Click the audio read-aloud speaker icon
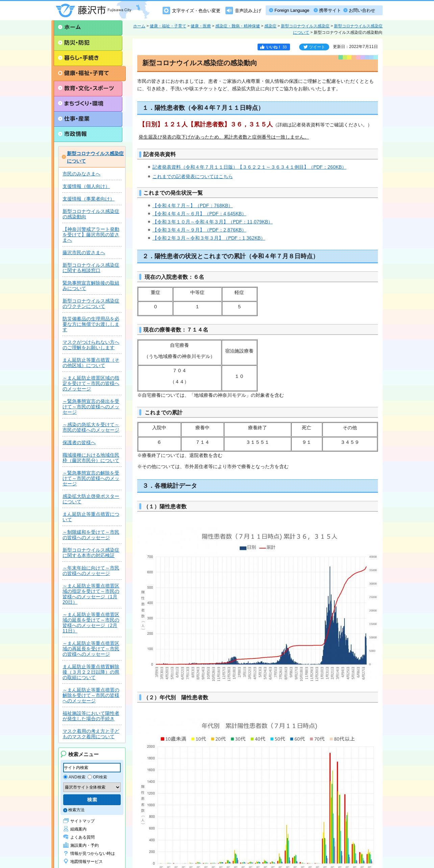Viewport: 434px width, 868px height. point(229,10)
